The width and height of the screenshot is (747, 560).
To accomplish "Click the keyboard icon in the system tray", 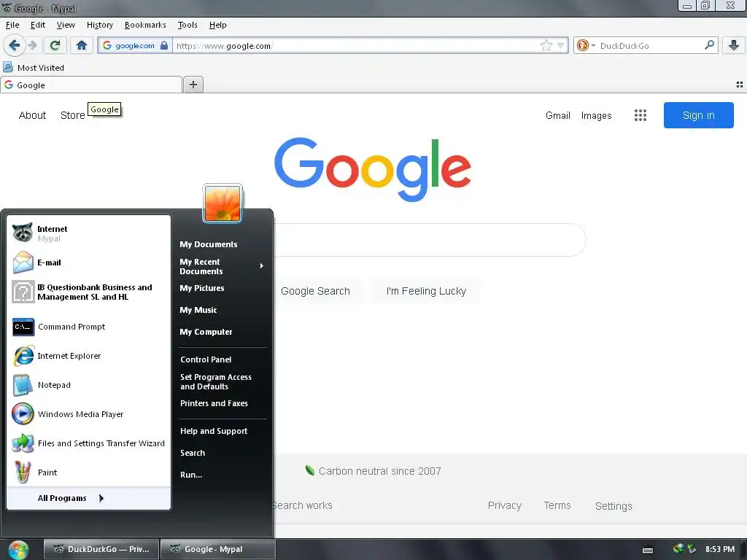I will point(648,550).
